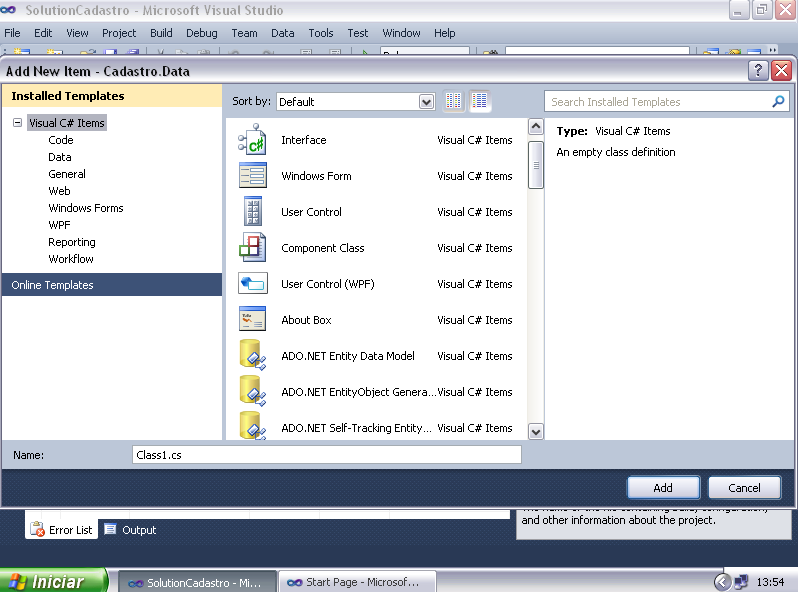Open the Online Templates section
The height and width of the screenshot is (592, 798).
coord(112,285)
